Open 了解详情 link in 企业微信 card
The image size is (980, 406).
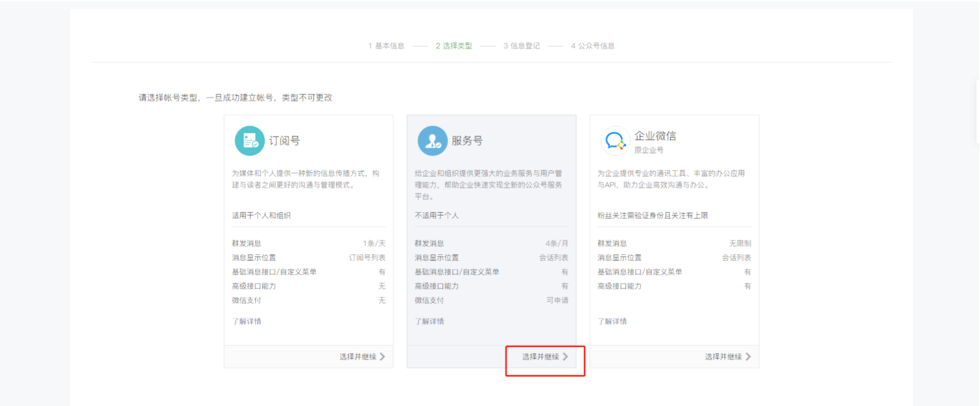612,321
